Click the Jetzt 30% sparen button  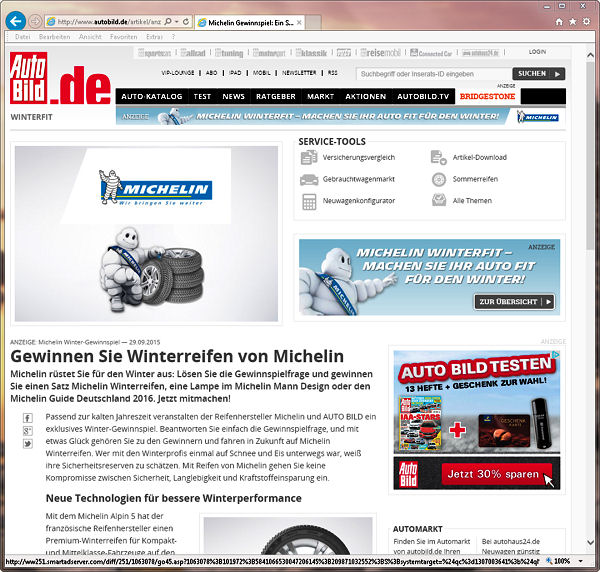click(x=497, y=474)
